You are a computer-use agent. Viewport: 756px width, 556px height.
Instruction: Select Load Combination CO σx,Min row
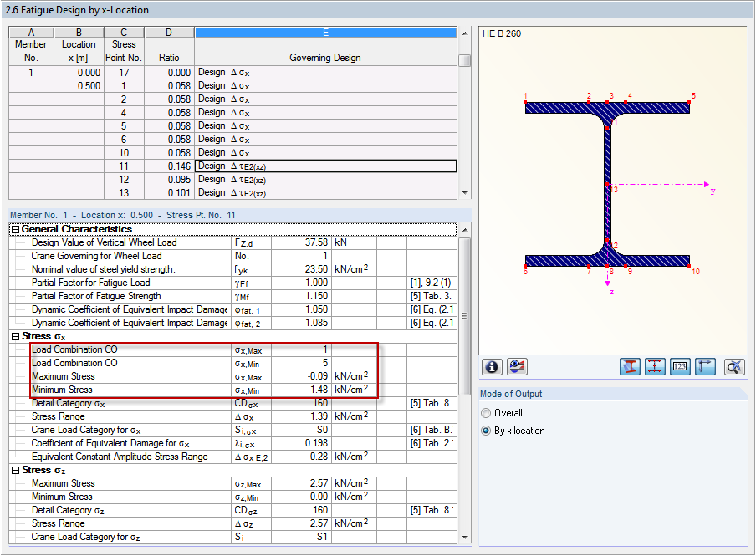(x=232, y=363)
